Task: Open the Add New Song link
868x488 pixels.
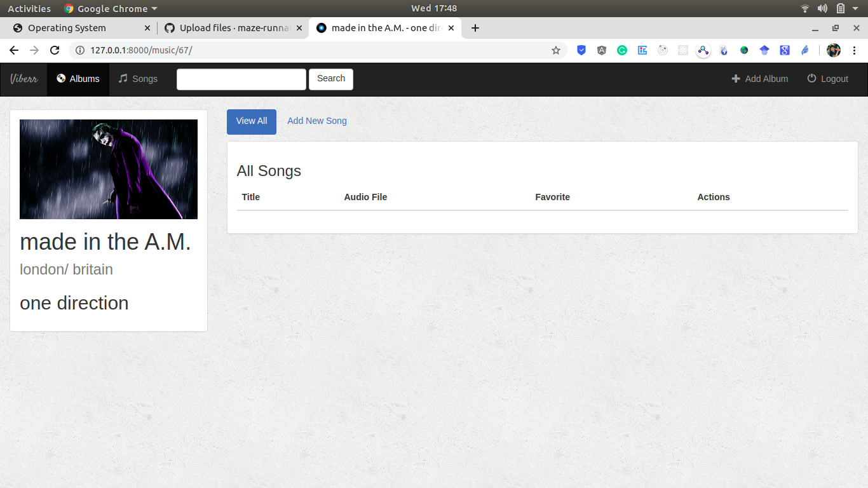Action: [x=317, y=121]
